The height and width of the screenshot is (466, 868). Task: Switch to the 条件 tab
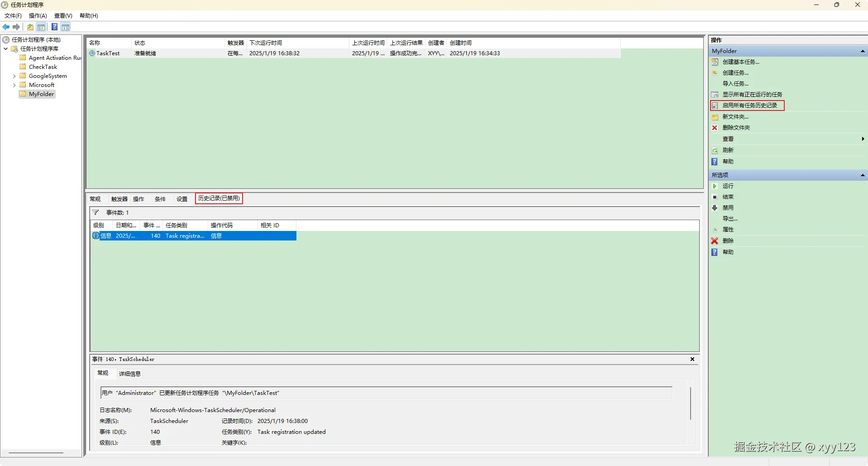(160, 199)
